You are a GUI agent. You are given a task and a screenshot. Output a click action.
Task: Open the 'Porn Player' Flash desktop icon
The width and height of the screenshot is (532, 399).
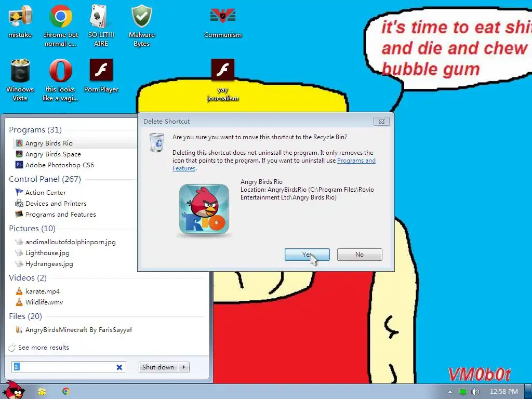(101, 76)
